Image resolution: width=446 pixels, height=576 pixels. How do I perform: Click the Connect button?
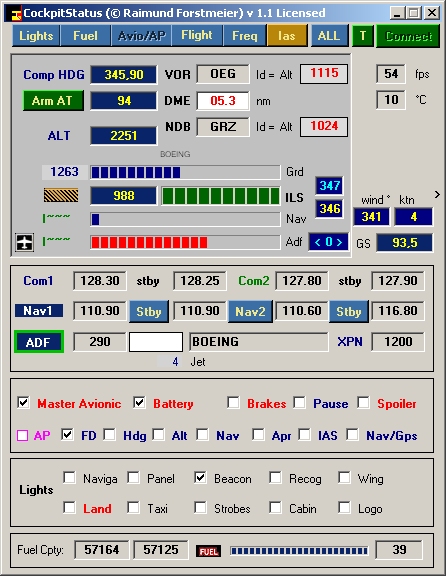(x=408, y=36)
